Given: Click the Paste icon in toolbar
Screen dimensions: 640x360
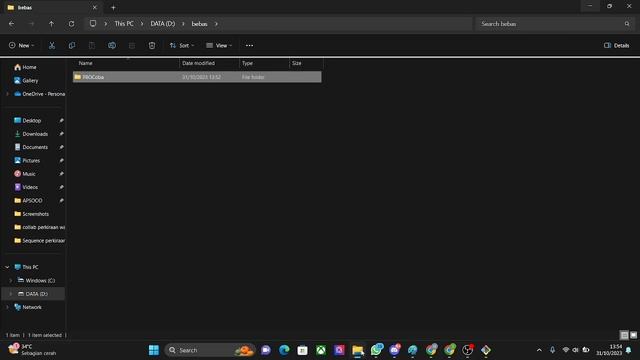Looking at the screenshot, I should click(x=92, y=45).
